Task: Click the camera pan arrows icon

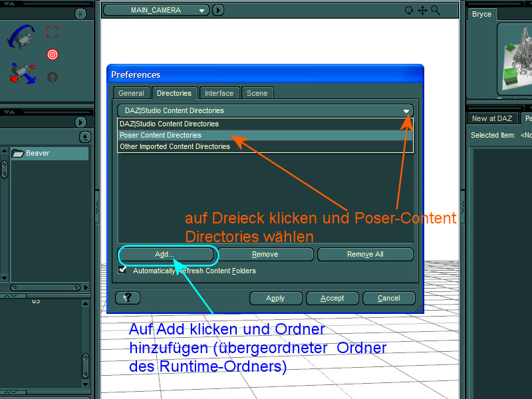Action: 23,73
